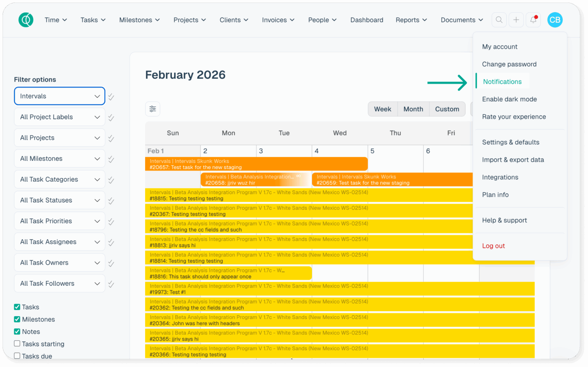Image resolution: width=588 pixels, height=367 pixels.
Task: Click Log out
Action: coord(493,246)
